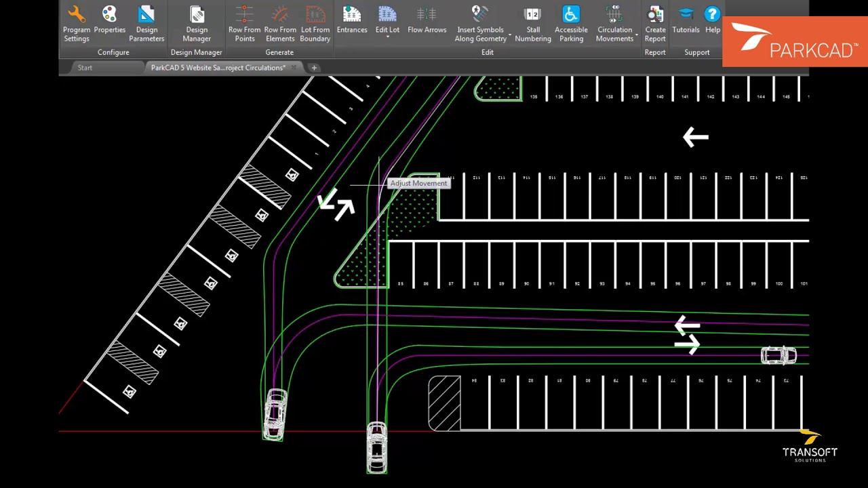868x488 pixels.
Task: Launch the Design Manager
Action: 197,24
